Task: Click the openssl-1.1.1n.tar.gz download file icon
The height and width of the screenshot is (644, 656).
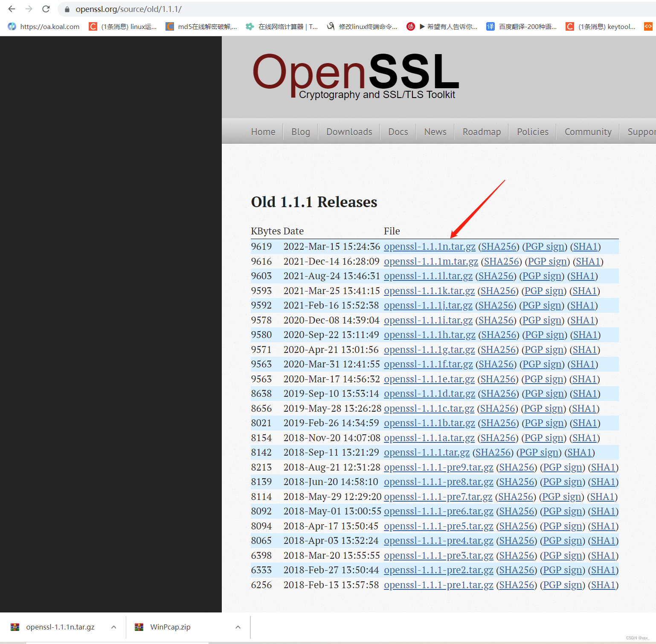Action: [x=15, y=627]
